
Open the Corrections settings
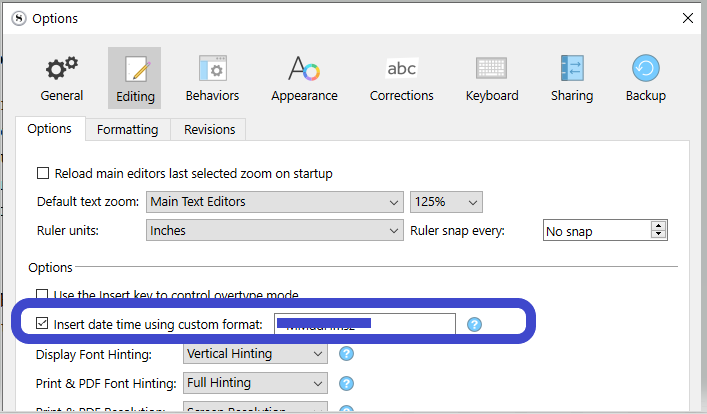pos(401,78)
